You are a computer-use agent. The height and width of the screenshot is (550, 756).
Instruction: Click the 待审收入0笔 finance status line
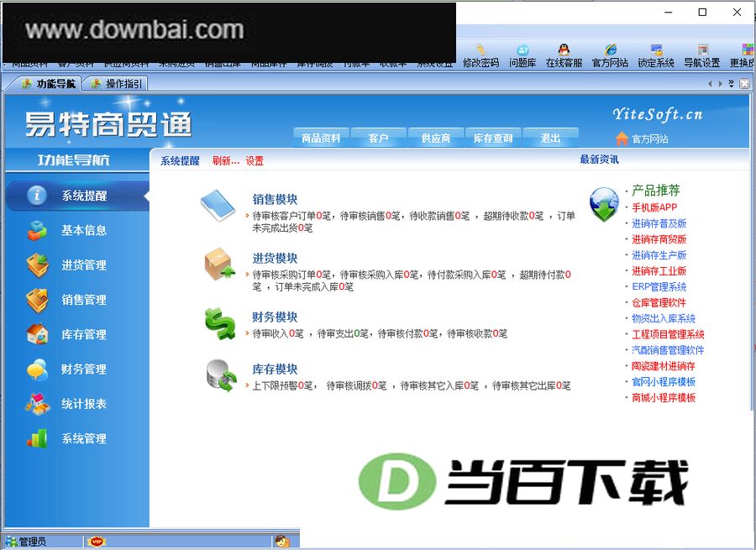278,333
